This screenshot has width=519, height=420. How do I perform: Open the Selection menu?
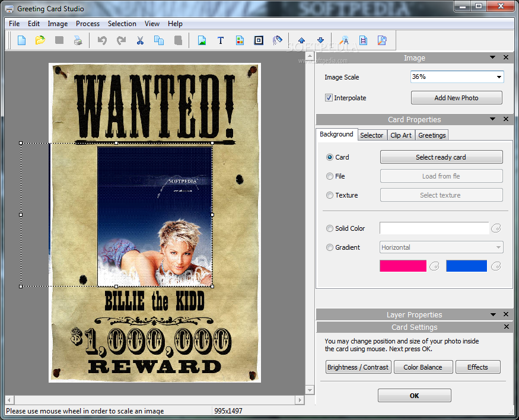click(x=122, y=24)
